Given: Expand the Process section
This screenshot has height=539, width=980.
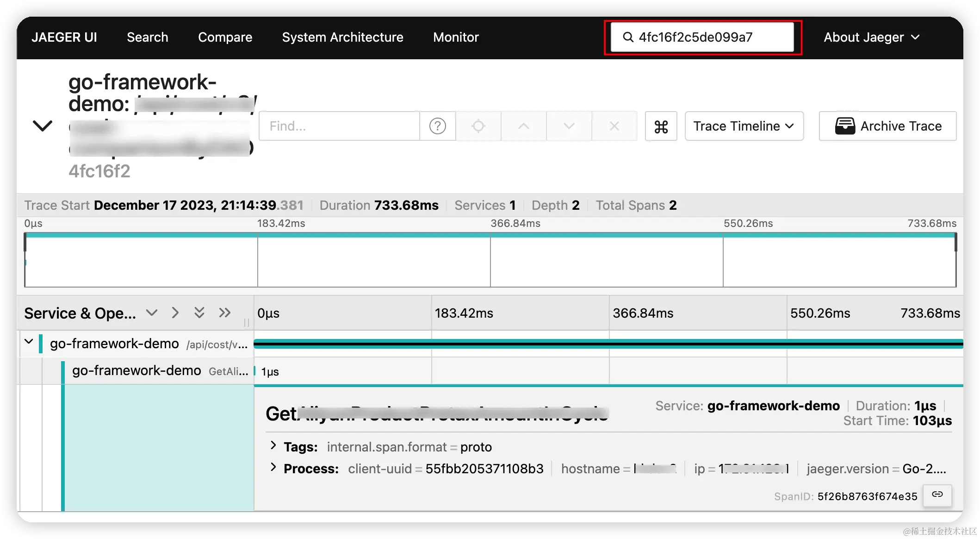Looking at the screenshot, I should coord(273,467).
